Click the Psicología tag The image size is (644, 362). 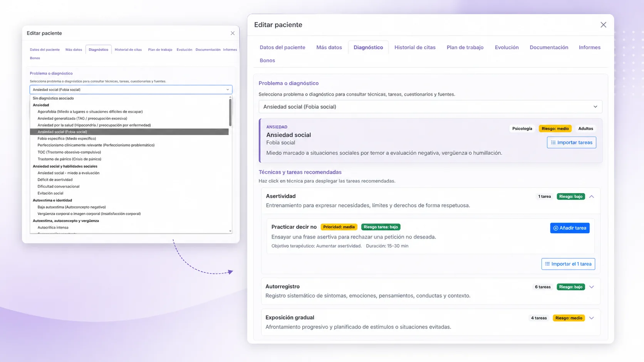pyautogui.click(x=522, y=128)
